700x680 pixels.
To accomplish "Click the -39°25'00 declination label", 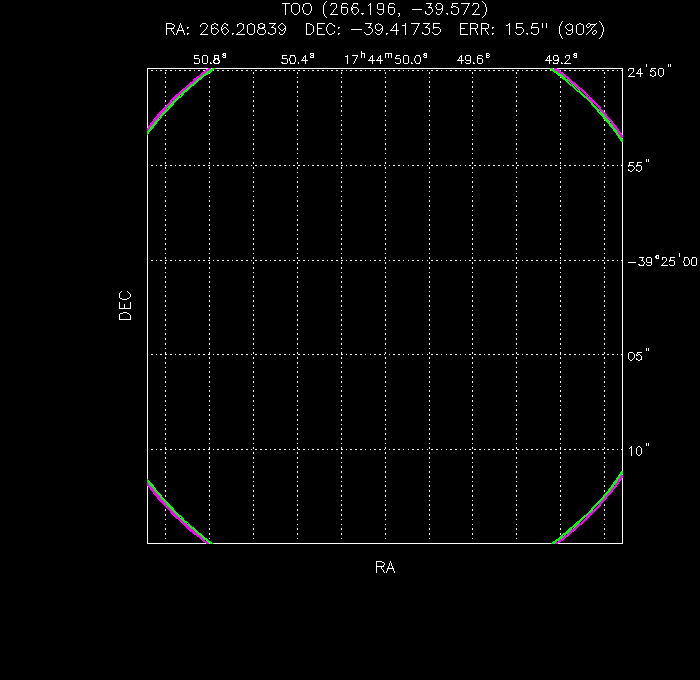I will 662,261.
